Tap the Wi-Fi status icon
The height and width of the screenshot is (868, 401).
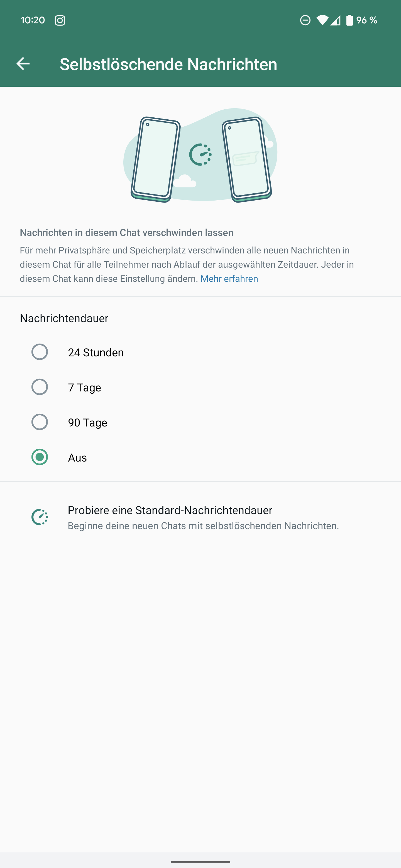pos(322,20)
